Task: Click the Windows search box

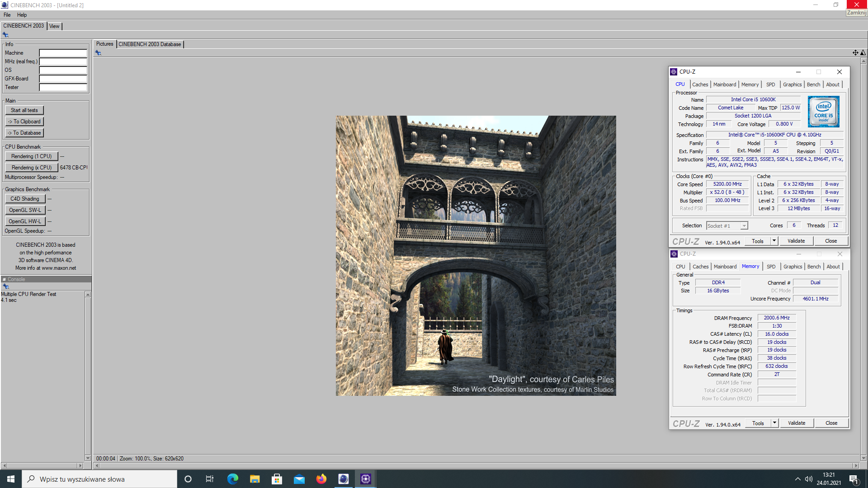Action: 99,479
